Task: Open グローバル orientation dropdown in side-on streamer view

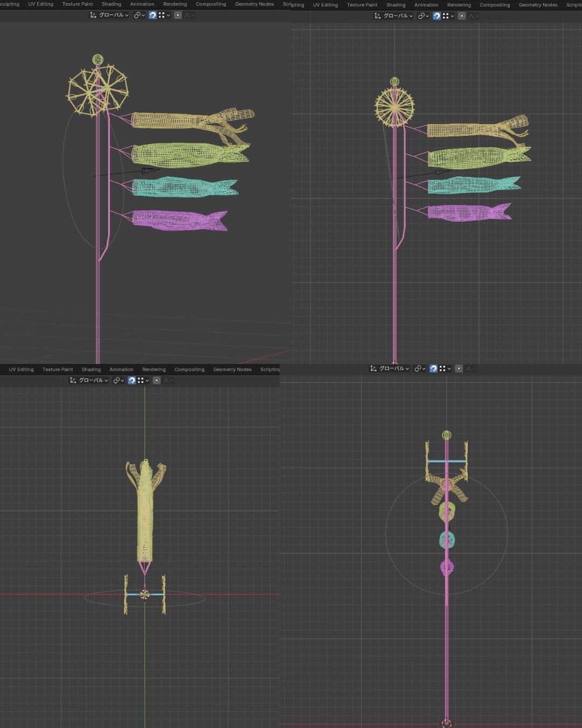Action: pos(393,16)
